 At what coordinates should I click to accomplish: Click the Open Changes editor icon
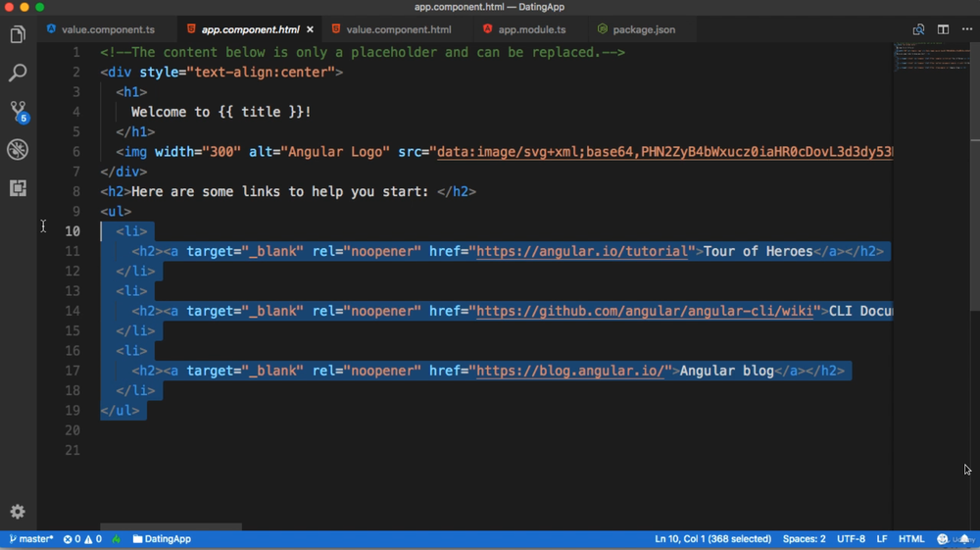[x=918, y=29]
